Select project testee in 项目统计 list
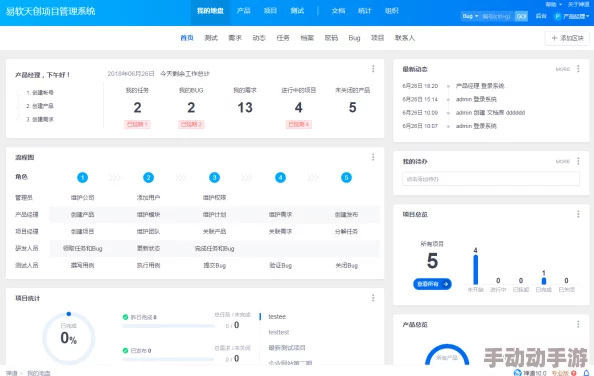 point(277,317)
